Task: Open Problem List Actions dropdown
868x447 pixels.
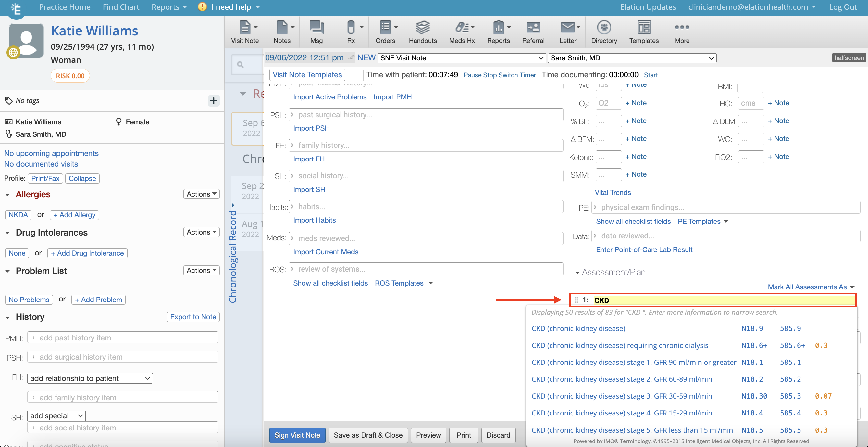Action: click(201, 270)
